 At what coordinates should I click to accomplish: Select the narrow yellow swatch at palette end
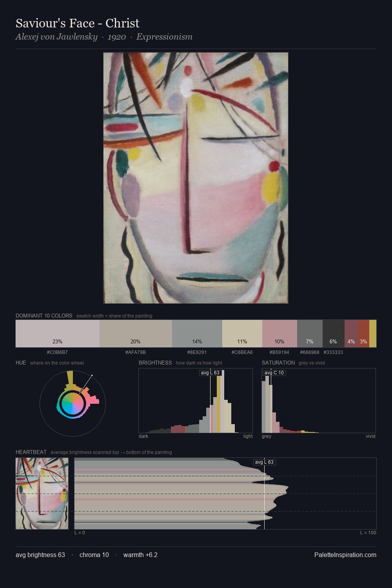[x=373, y=334]
